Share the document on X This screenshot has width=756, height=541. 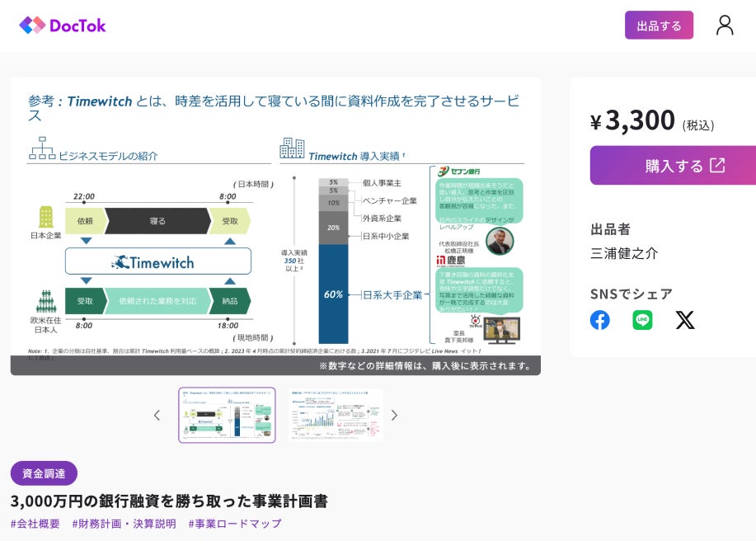pyautogui.click(x=684, y=320)
